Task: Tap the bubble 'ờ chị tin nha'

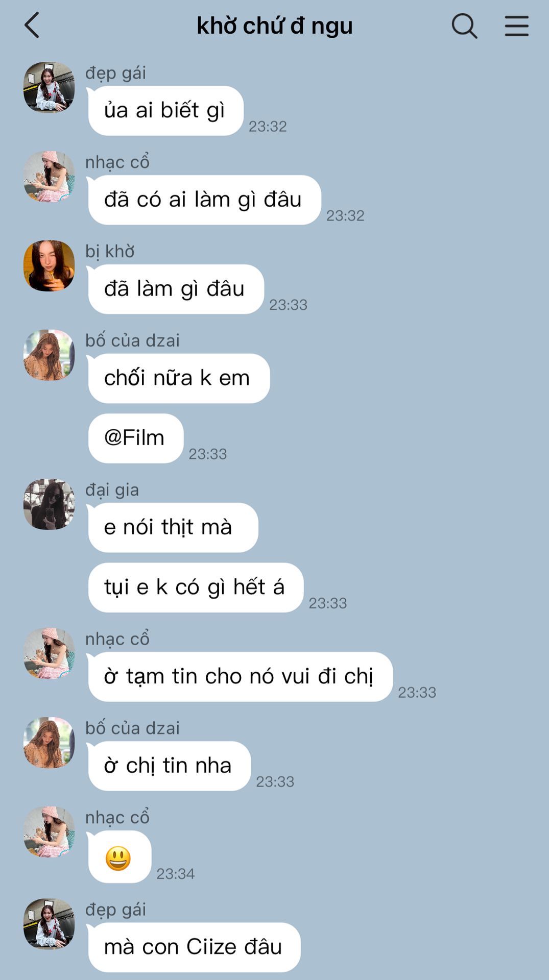Action: click(x=169, y=766)
